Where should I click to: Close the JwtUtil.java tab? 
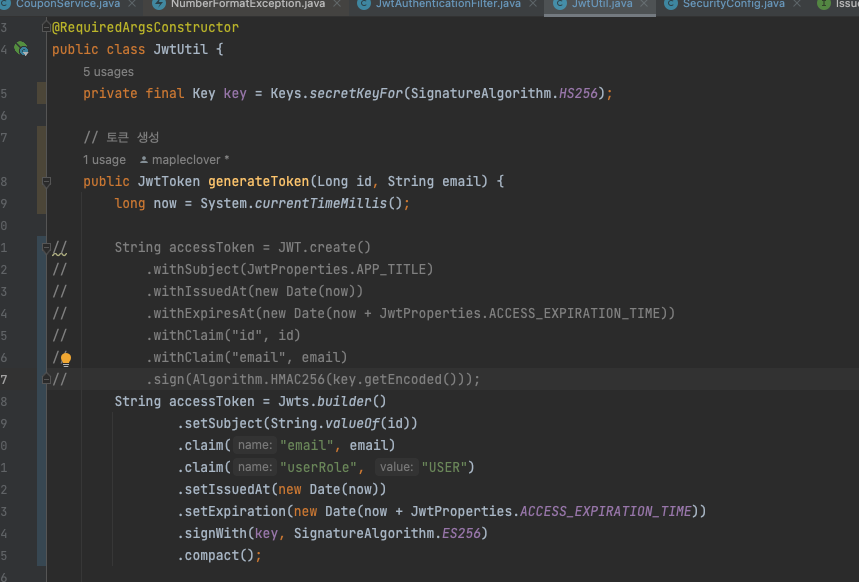644,4
